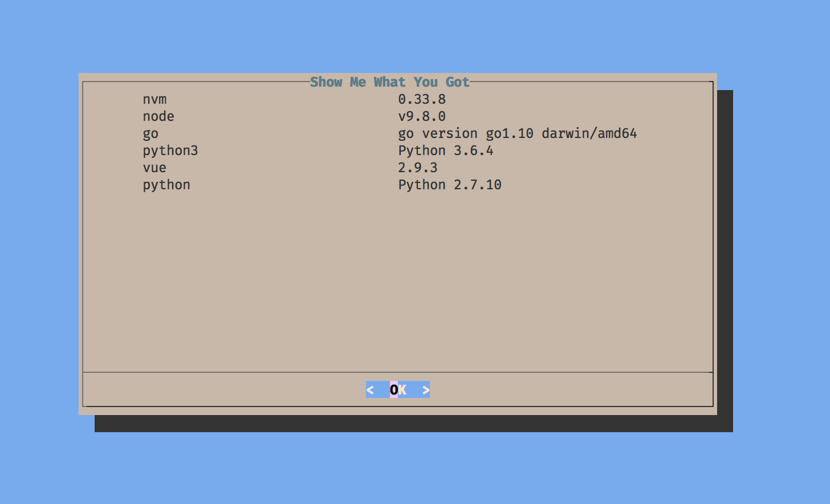Click node version value v9.8.0

coord(422,116)
